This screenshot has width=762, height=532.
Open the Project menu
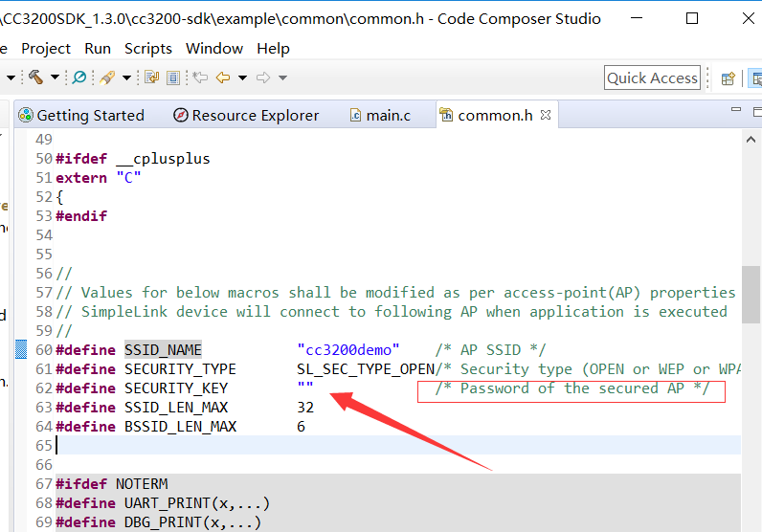(x=46, y=49)
